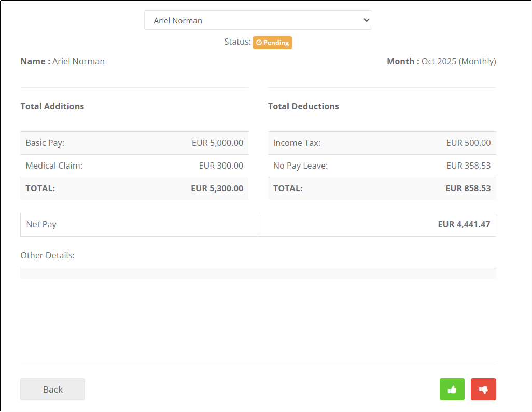Click the Net Pay amount EUR 4,441.47
Viewport: 532px width, 412px height.
click(464, 224)
